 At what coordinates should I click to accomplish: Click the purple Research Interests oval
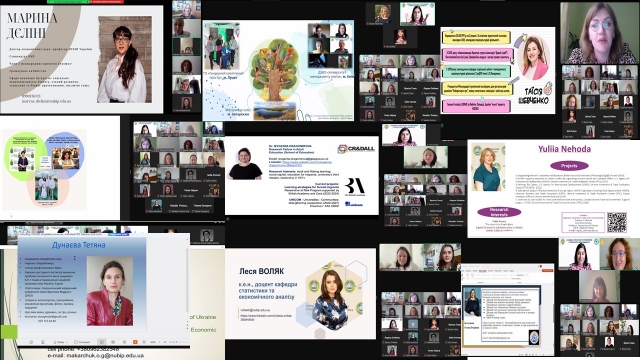499,211
